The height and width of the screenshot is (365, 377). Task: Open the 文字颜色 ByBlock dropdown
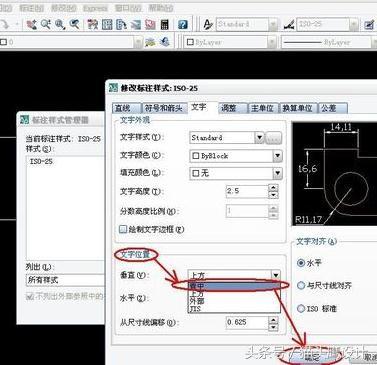[277, 156]
